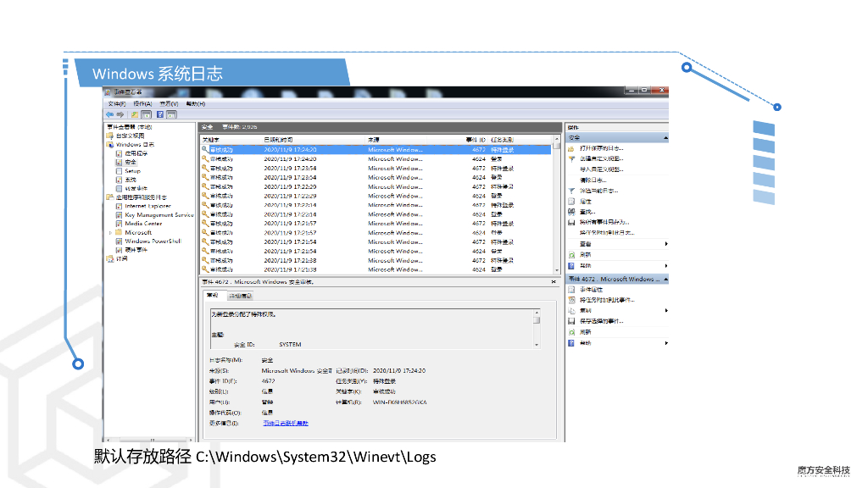The image size is (868, 488).
Task: Click the event list vertical scrollbar
Action: pos(557,212)
